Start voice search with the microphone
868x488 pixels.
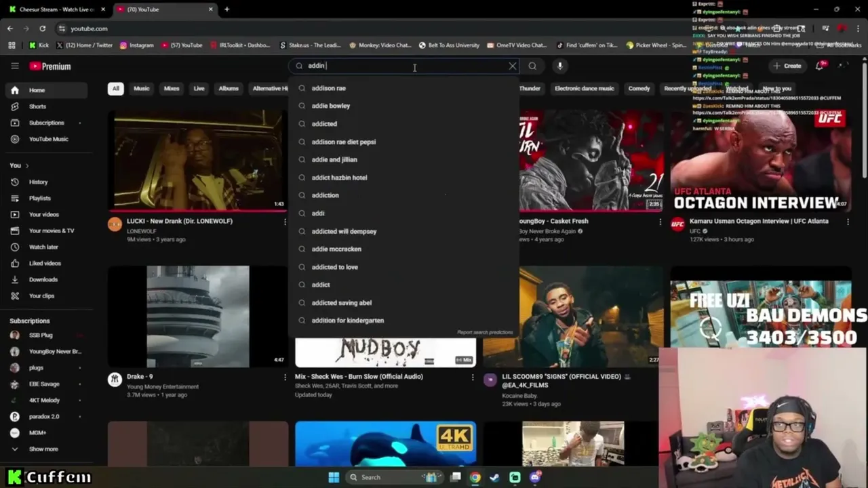[560, 66]
